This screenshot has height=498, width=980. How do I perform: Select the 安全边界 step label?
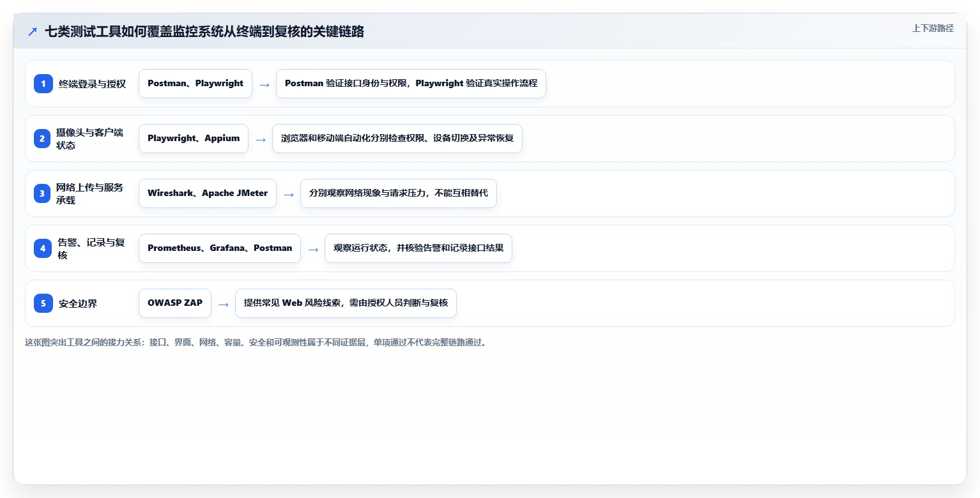pyautogui.click(x=78, y=303)
